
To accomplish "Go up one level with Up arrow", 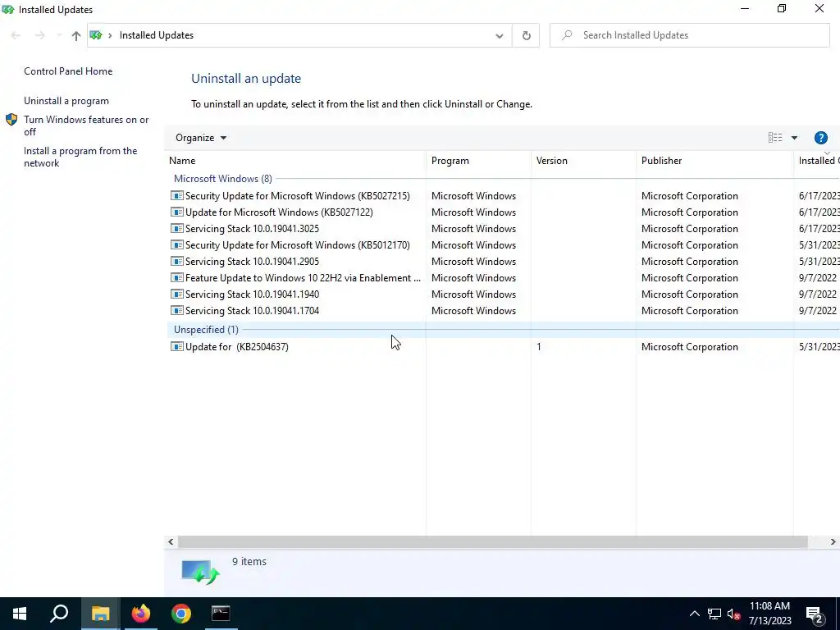I will [x=76, y=35].
